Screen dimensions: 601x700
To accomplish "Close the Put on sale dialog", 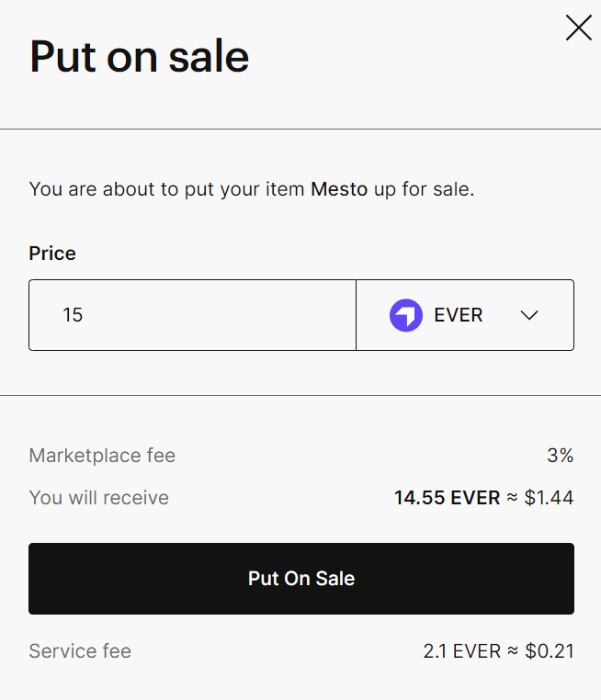I will pyautogui.click(x=579, y=28).
